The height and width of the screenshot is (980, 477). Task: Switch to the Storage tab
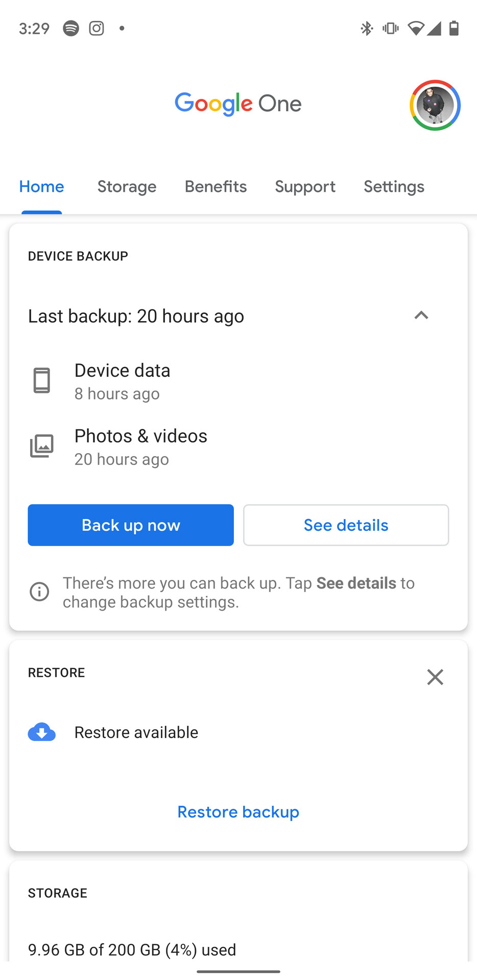pyautogui.click(x=127, y=187)
